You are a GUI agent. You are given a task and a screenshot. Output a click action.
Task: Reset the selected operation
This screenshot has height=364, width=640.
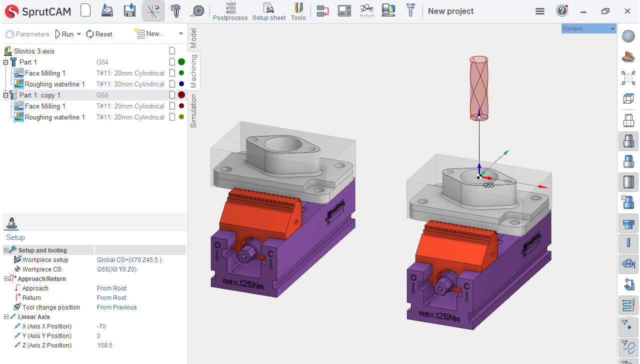pyautogui.click(x=99, y=34)
